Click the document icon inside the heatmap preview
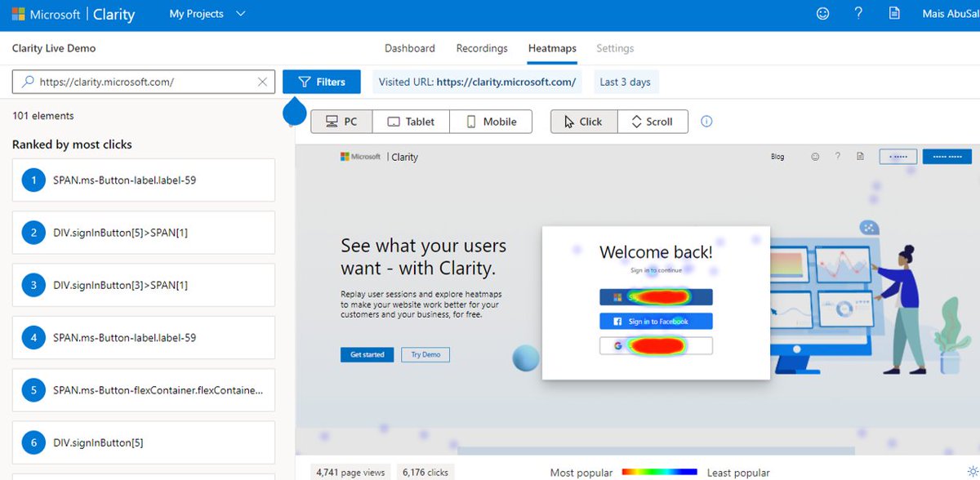 coord(860,157)
